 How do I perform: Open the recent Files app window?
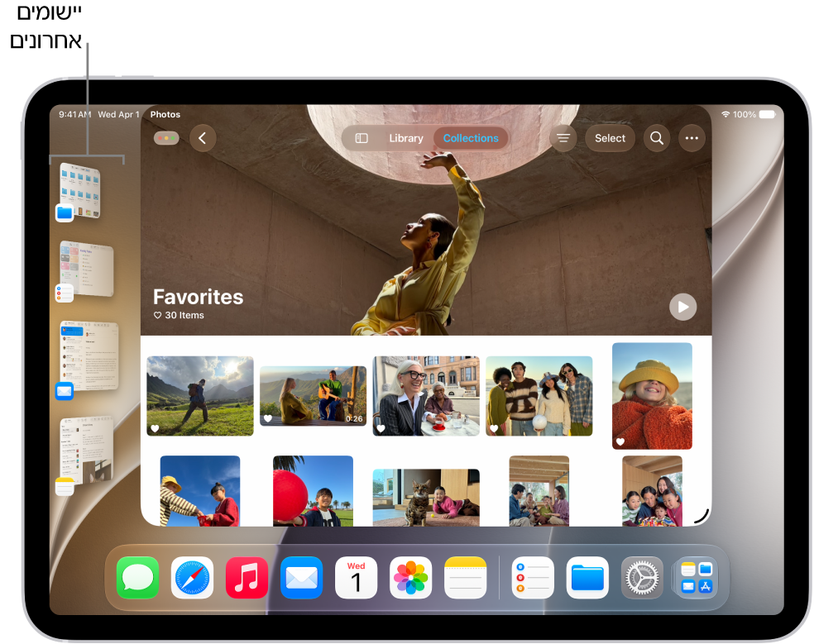pos(79,191)
